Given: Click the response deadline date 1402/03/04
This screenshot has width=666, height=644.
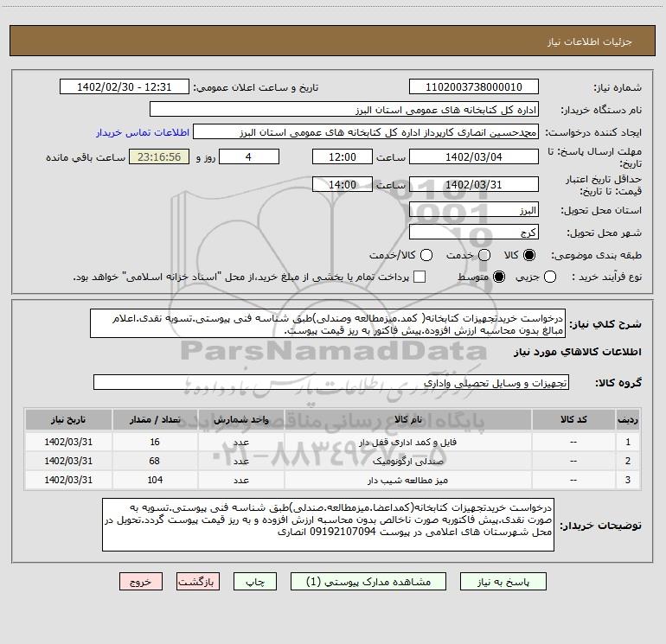Looking at the screenshot, I should click(474, 157).
